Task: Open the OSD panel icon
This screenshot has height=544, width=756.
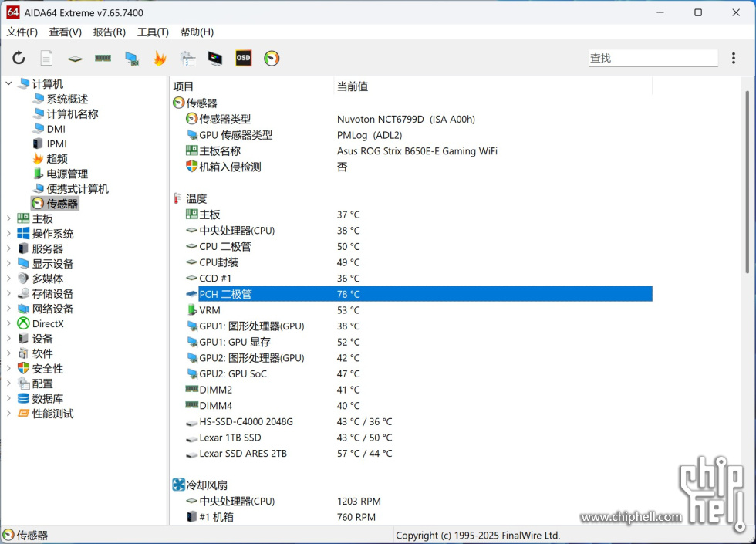Action: pos(243,58)
